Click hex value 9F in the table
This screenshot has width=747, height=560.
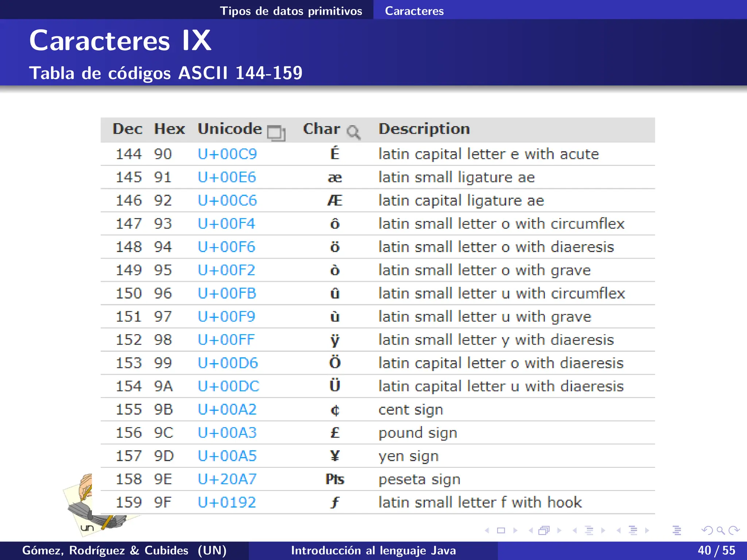(x=163, y=502)
